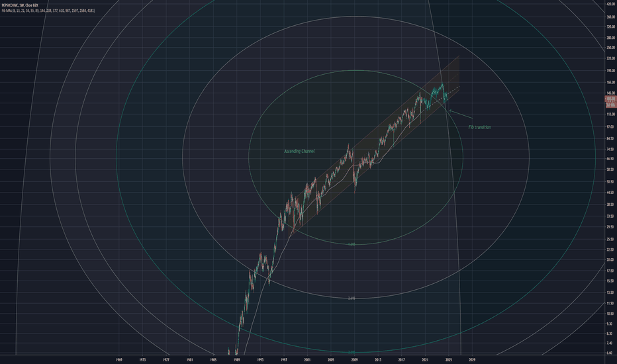Click the 1981 time axis label
This screenshot has height=364, width=617.
click(189, 359)
